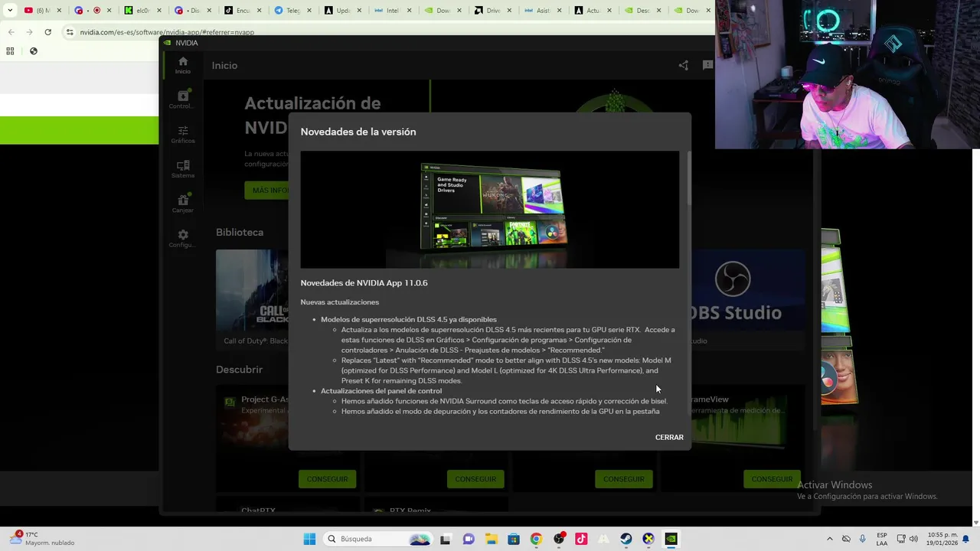Close the "Drive" browser tab

[508, 11]
